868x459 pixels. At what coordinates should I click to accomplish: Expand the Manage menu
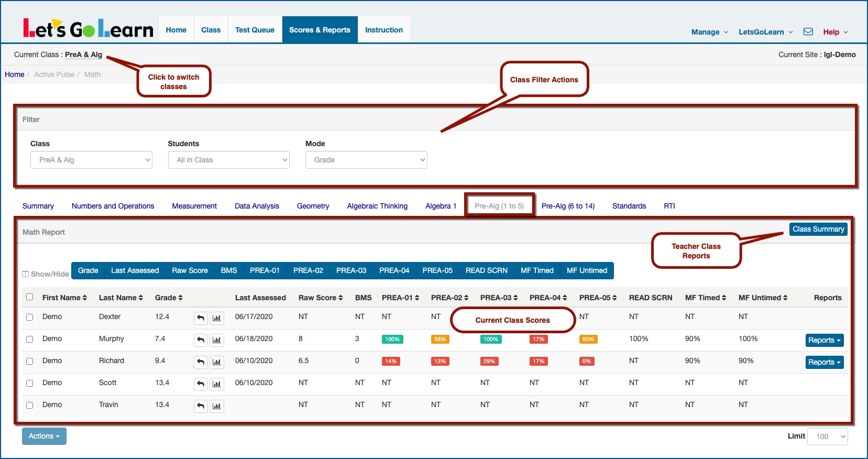click(710, 32)
